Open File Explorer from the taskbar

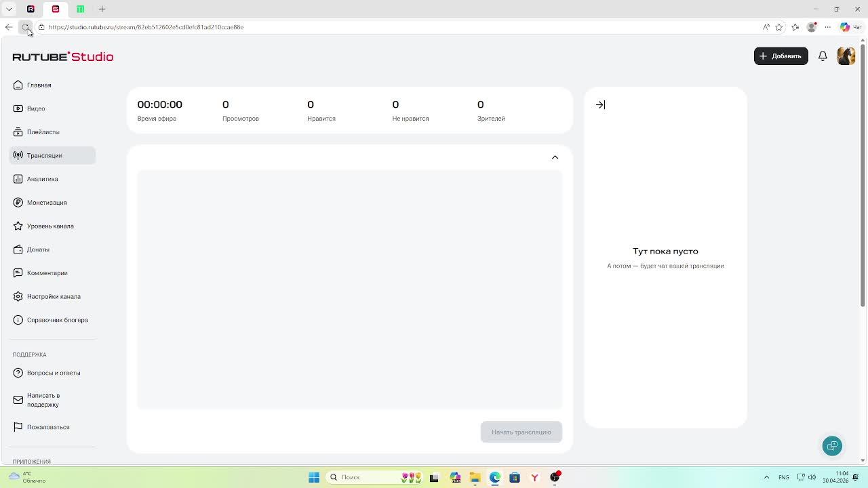pyautogui.click(x=475, y=477)
